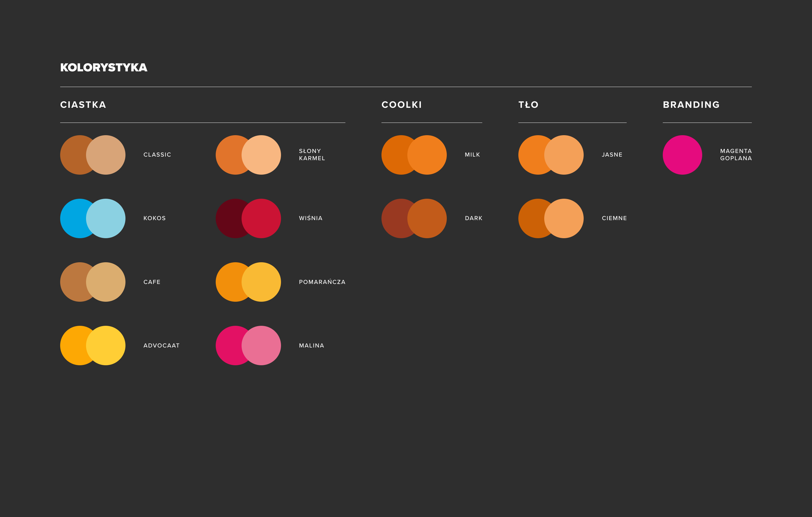Choose the reddish-brown Dark swatch circle

point(393,218)
